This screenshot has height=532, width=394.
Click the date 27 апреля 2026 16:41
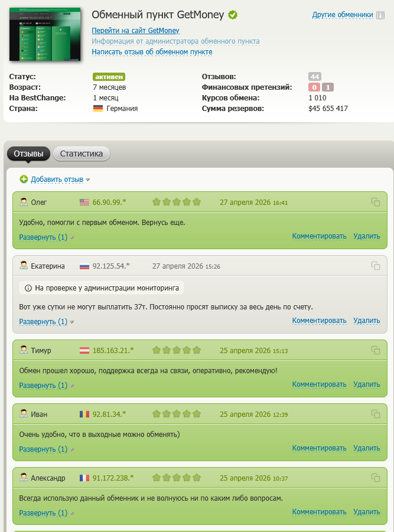pos(254,203)
